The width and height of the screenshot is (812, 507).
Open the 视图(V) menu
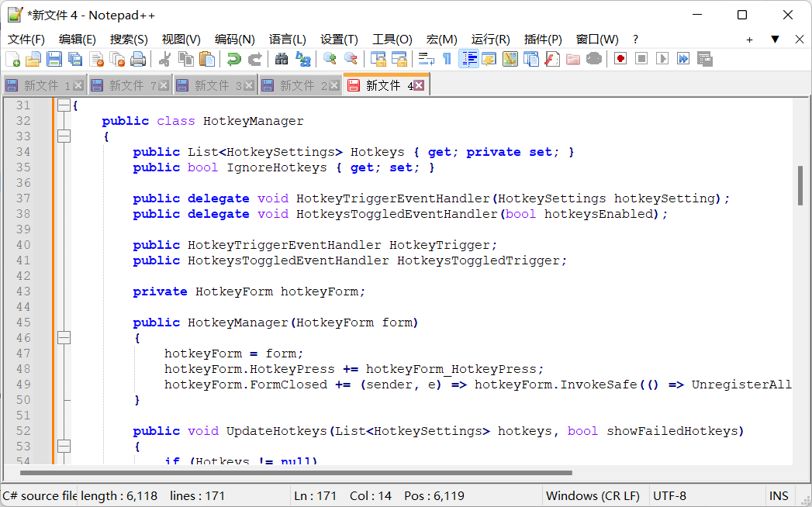point(181,40)
